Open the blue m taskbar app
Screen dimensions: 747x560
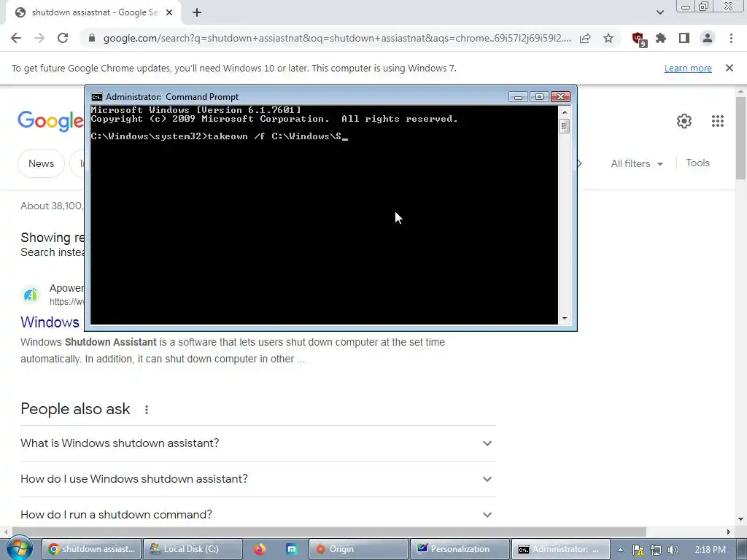[292, 549]
